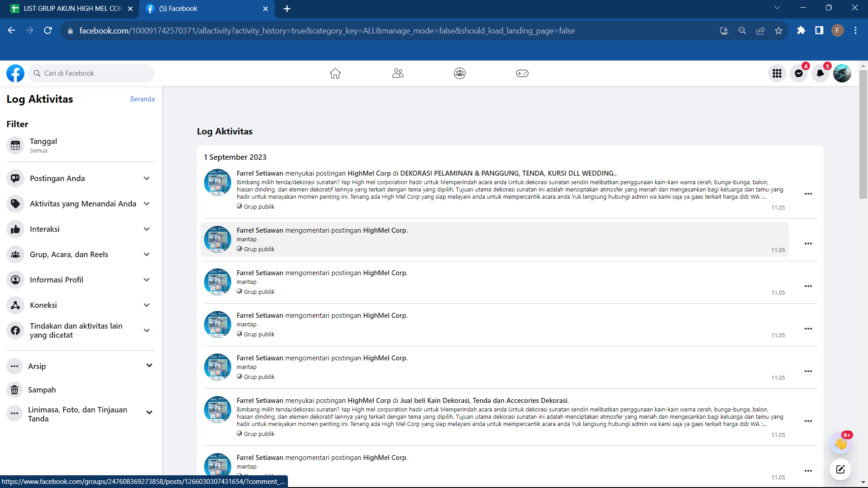Close the (5) Facebook tab

(x=266, y=9)
